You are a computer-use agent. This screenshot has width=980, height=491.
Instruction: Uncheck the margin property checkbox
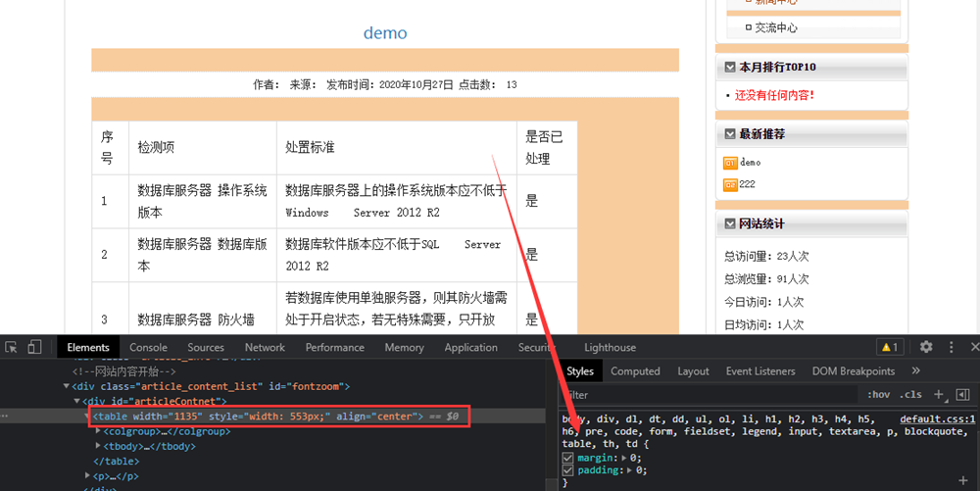(x=568, y=458)
